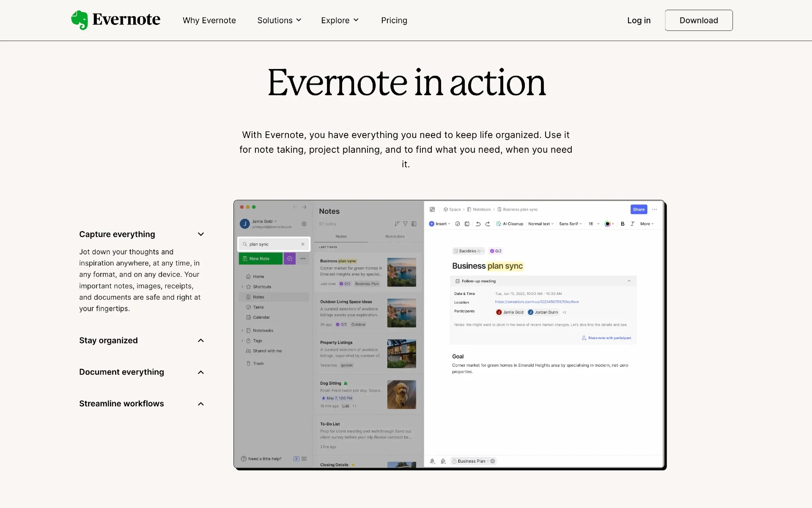Screen dimensions: 812x508
Task: Select the Bold formatting icon
Action: (623, 224)
